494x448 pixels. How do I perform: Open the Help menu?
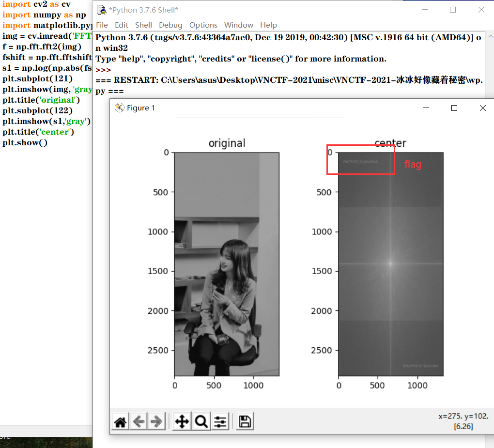pyautogui.click(x=268, y=25)
